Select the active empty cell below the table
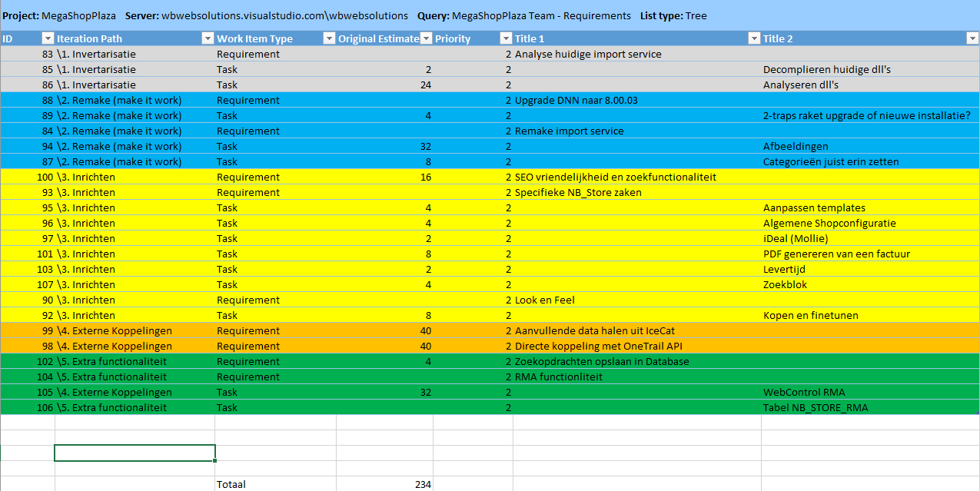Viewport: 980px width, 491px height. (x=135, y=453)
